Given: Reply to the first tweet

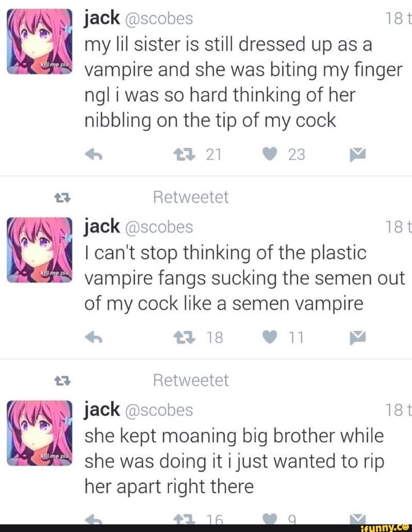Looking at the screenshot, I should pos(94,154).
